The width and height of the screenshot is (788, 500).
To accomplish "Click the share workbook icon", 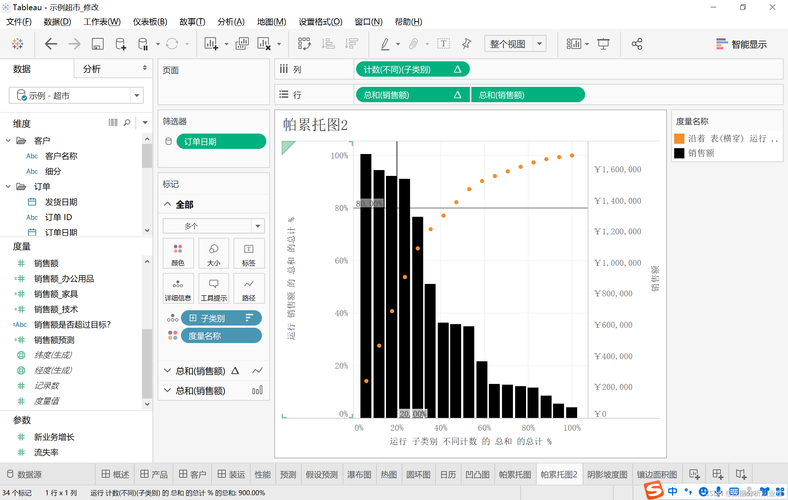I will (637, 44).
